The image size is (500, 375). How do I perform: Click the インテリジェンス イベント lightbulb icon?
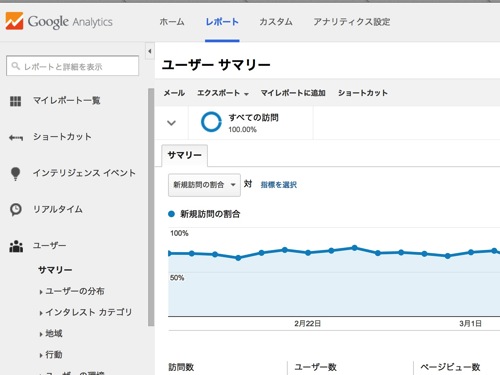(x=15, y=173)
